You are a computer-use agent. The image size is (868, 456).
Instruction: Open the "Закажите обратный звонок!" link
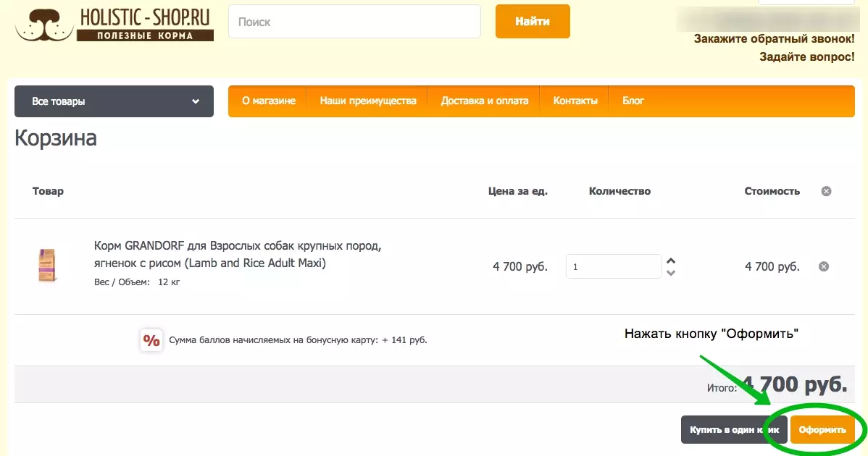(x=774, y=38)
